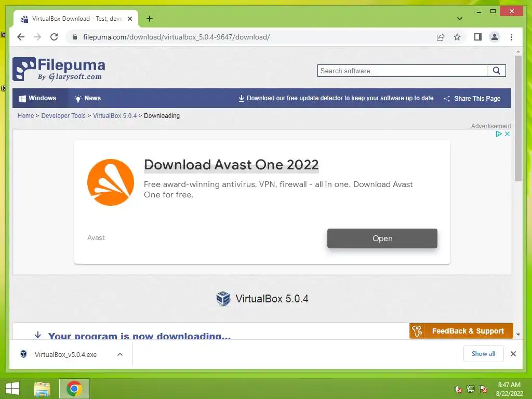The image size is (532, 399).
Task: Open the tab search chevron
Action: pos(459,19)
